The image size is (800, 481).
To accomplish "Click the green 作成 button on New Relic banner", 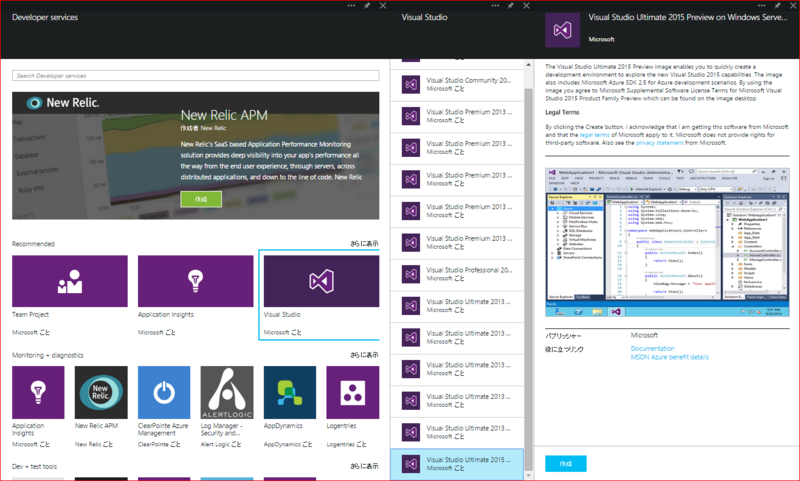I will coord(201,199).
